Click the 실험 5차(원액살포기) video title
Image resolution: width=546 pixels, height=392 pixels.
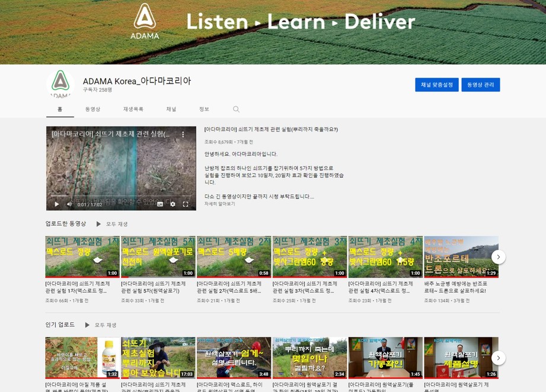pyautogui.click(x=153, y=287)
